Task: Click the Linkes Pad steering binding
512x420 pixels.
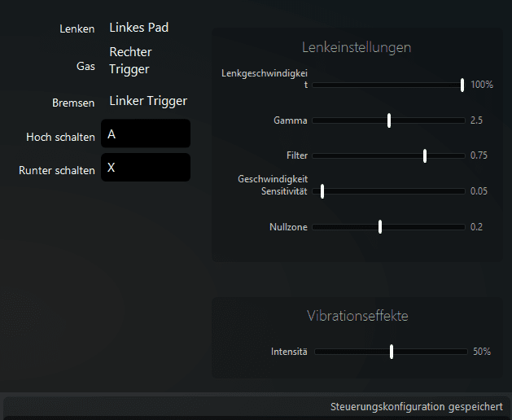Action: [x=139, y=28]
